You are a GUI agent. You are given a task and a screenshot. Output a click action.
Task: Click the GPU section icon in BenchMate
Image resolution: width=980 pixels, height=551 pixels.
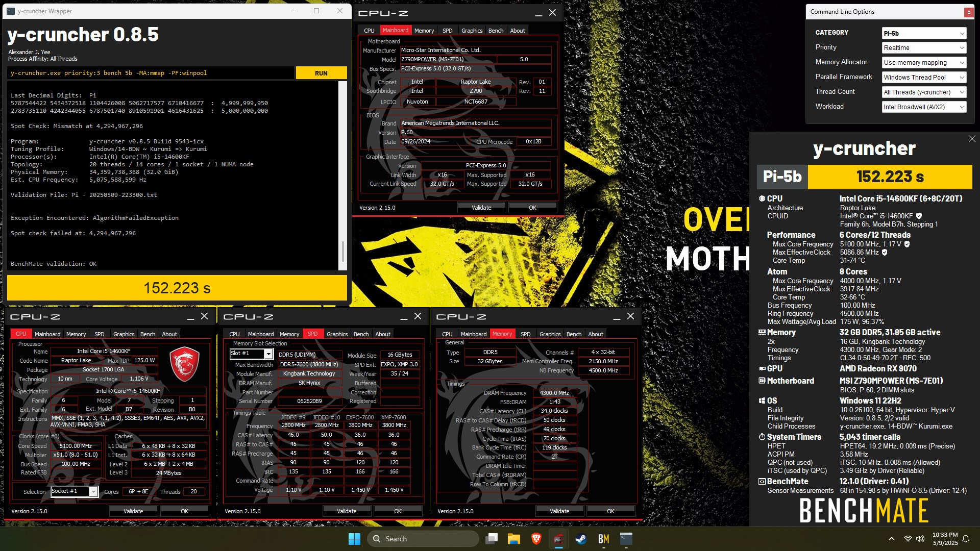coord(762,368)
